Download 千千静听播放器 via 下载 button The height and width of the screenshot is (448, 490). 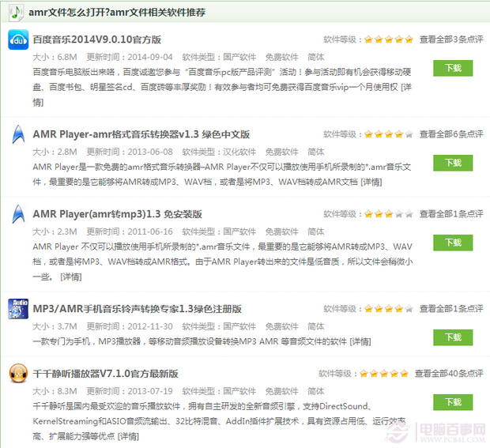[453, 402]
